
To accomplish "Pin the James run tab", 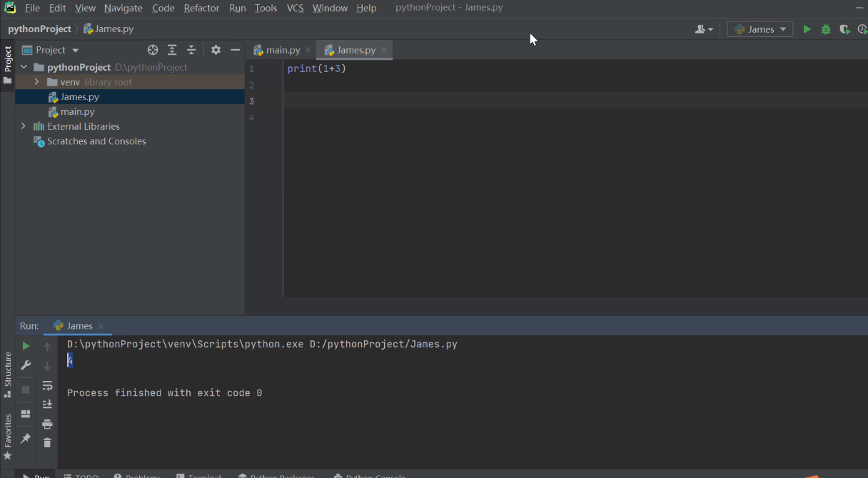I will pos(26,438).
